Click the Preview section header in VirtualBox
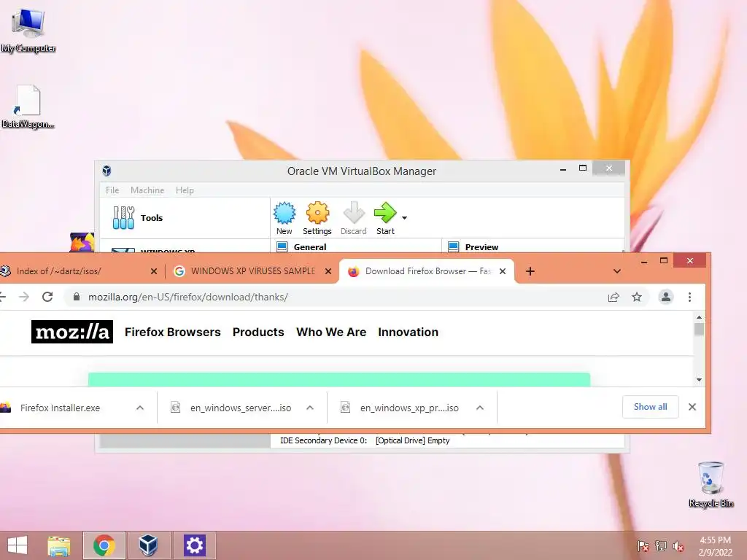The height and width of the screenshot is (560, 747). [x=481, y=246]
